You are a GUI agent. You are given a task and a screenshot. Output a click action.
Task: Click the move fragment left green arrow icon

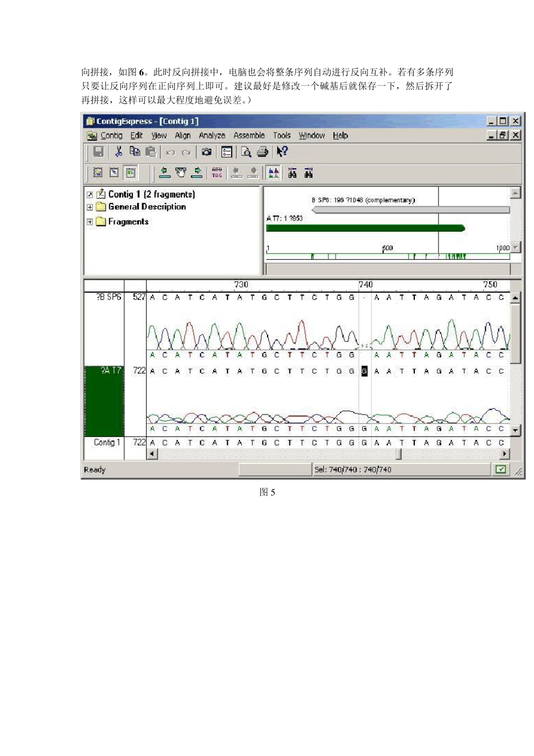tap(165, 173)
